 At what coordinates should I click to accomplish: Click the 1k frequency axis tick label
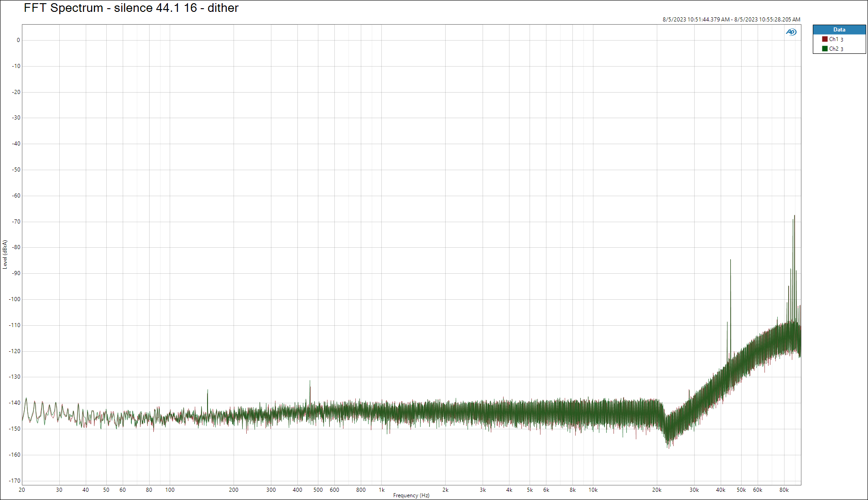[x=382, y=490]
